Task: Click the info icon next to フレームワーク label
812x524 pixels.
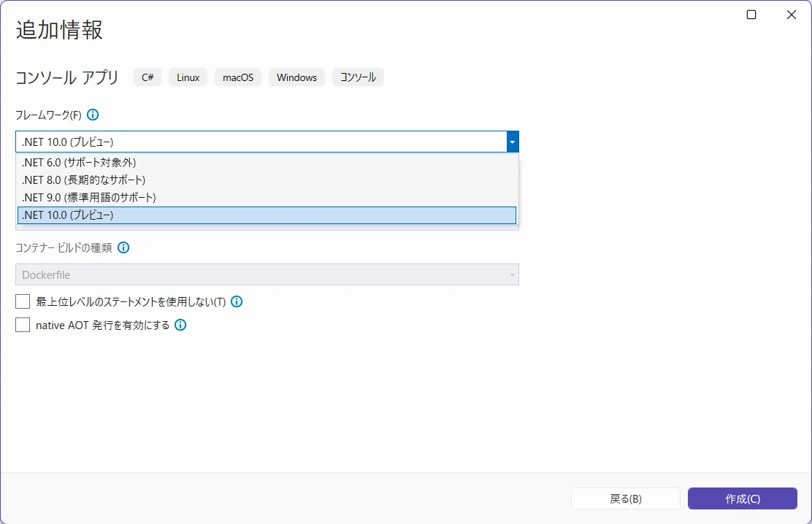Action: (93, 115)
